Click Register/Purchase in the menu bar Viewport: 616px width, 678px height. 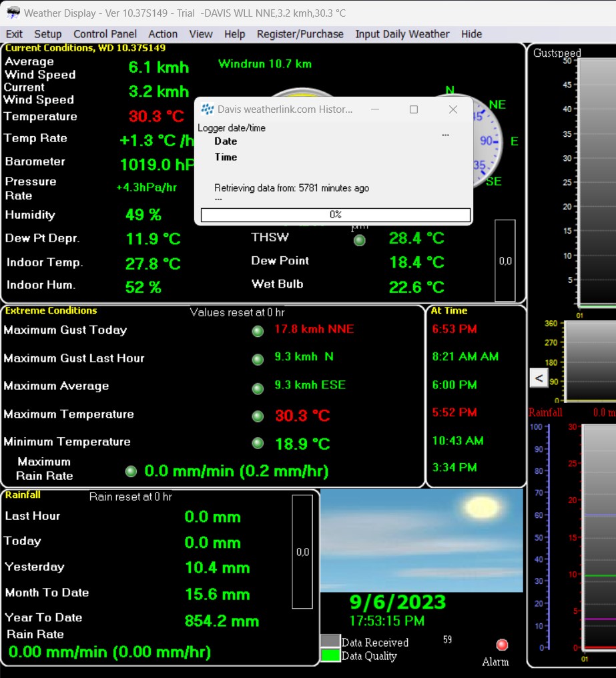(300, 34)
